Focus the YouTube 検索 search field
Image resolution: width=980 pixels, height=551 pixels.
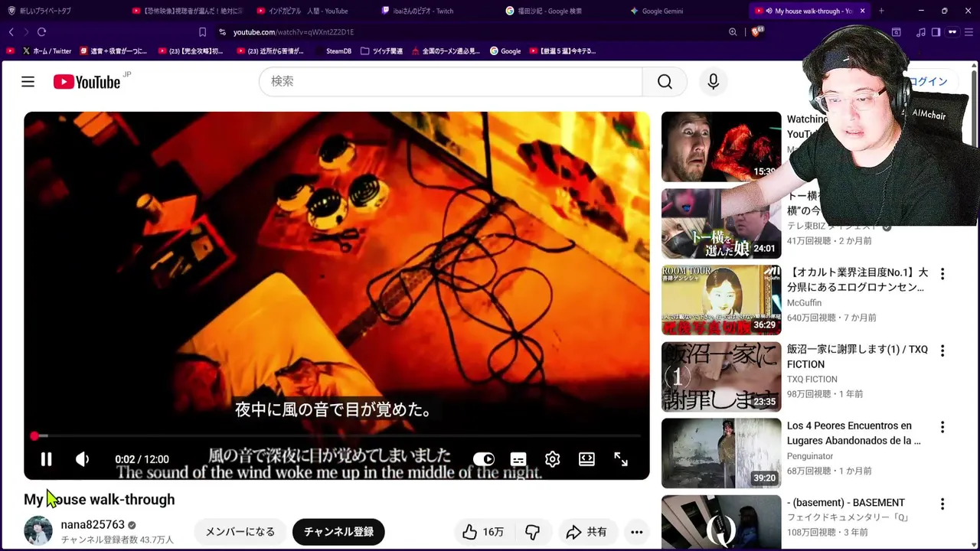451,82
